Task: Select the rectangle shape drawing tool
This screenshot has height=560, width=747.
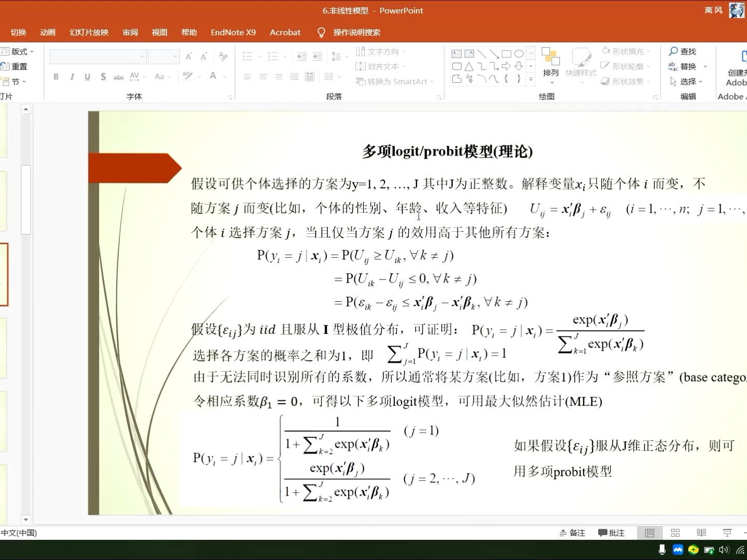Action: point(507,53)
